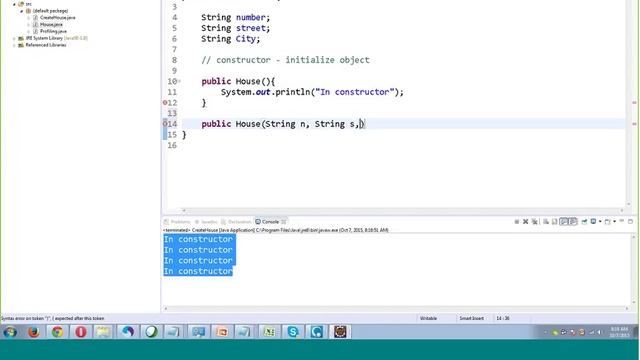Open the Windows Start button
This screenshot has width=640, height=360.
(x=10, y=332)
